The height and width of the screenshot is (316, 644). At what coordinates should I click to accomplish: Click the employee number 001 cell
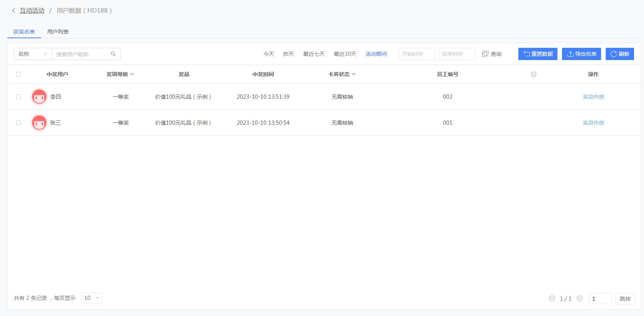coord(447,123)
